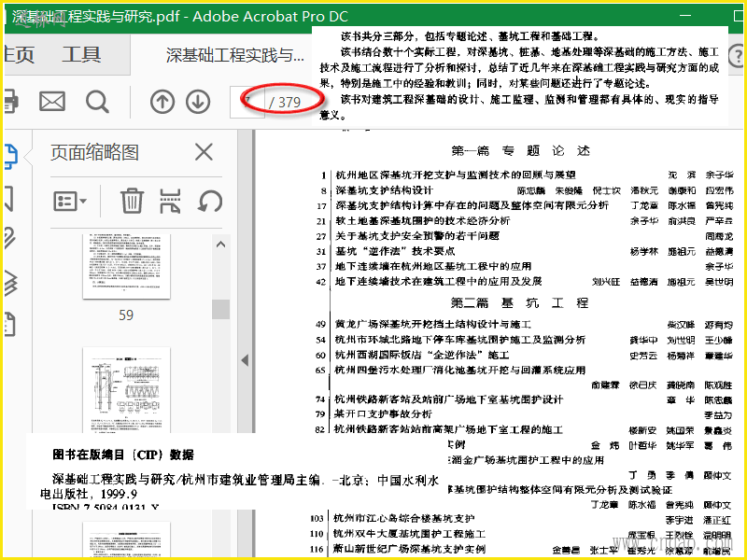Screen dimensions: 747x560
Task: Go to next page down arrow
Action: (198, 102)
